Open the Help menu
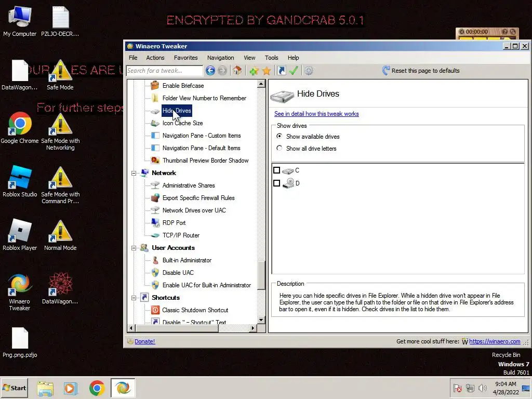Image resolution: width=532 pixels, height=399 pixels. [x=293, y=58]
